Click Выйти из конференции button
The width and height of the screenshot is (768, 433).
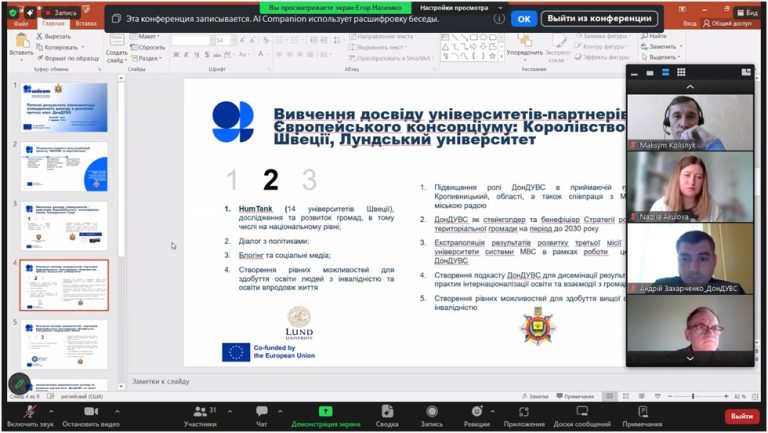tap(599, 19)
